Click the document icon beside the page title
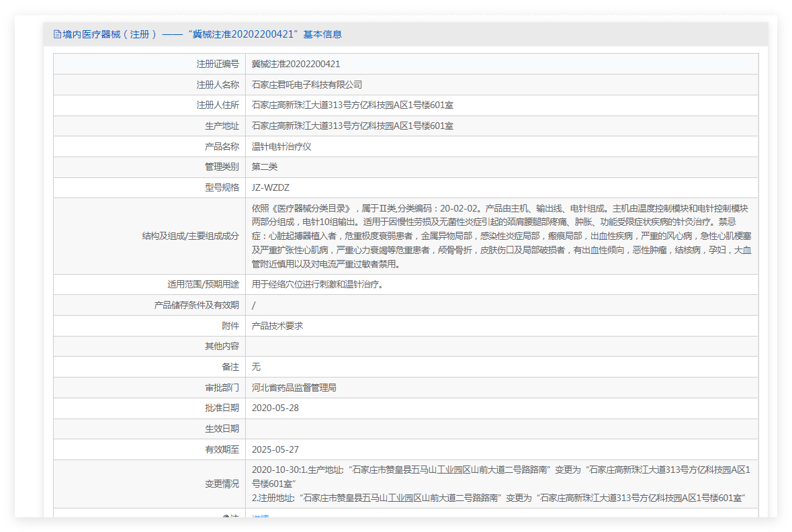This screenshot has width=792, height=532. (57, 34)
